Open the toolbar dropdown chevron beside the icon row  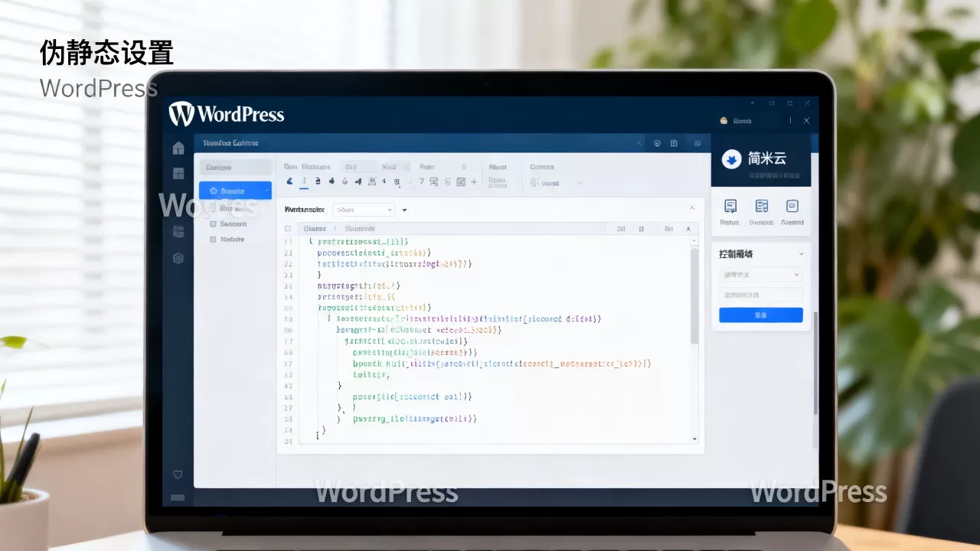point(579,183)
